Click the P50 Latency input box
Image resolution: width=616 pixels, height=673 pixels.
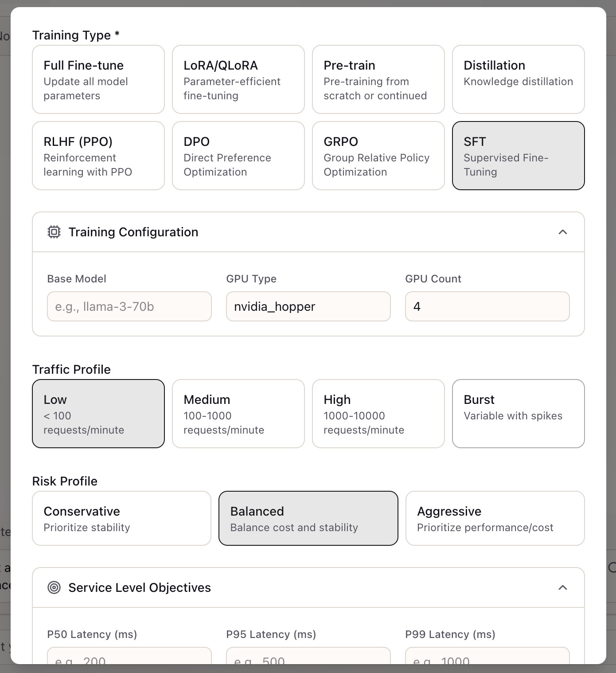point(129,661)
